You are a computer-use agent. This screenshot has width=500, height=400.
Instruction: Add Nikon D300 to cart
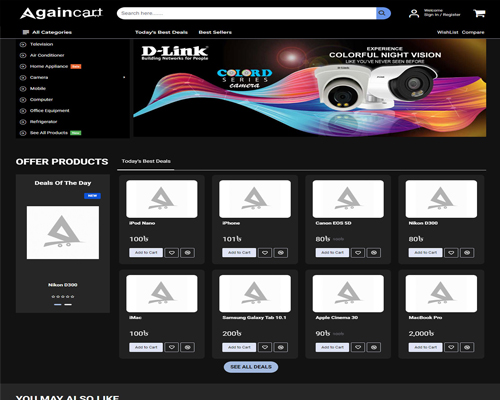(x=426, y=253)
